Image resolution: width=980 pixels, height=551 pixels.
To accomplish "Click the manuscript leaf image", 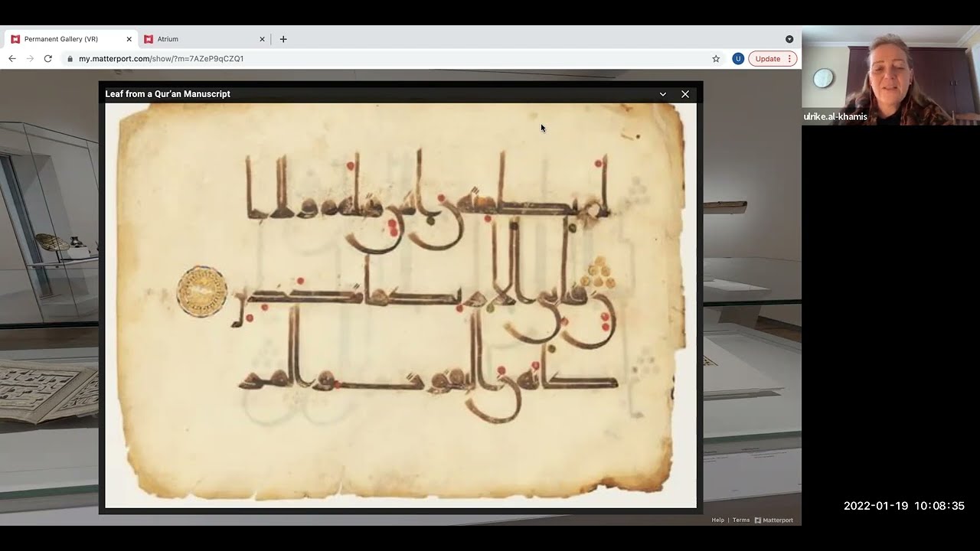I will pos(400,305).
